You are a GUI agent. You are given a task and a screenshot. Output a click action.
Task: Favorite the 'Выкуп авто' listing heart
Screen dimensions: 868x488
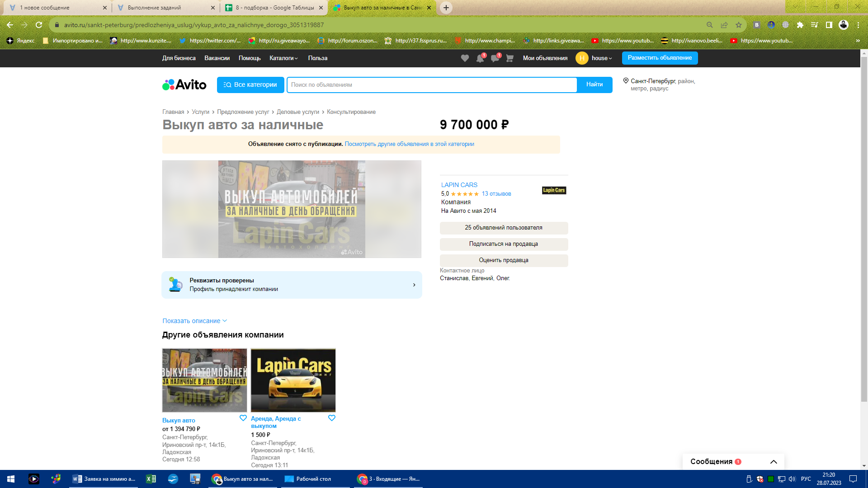tap(243, 418)
